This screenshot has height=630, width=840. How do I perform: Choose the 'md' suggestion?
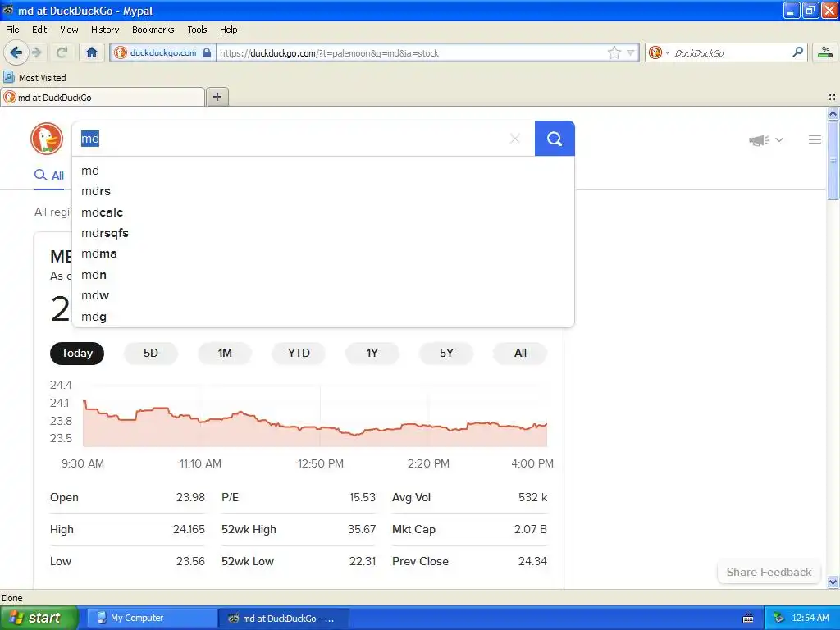pyautogui.click(x=323, y=171)
